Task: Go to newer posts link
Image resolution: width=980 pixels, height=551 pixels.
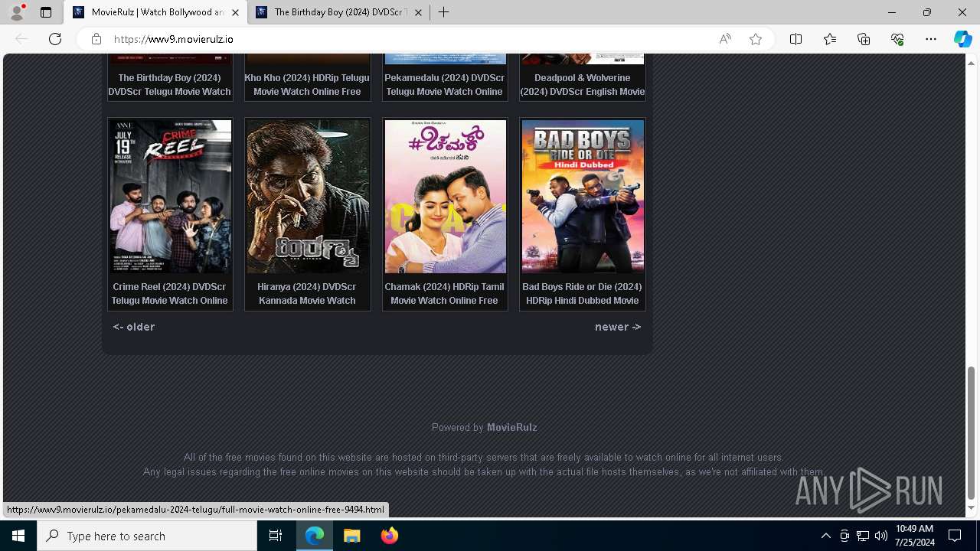Action: [x=618, y=327]
